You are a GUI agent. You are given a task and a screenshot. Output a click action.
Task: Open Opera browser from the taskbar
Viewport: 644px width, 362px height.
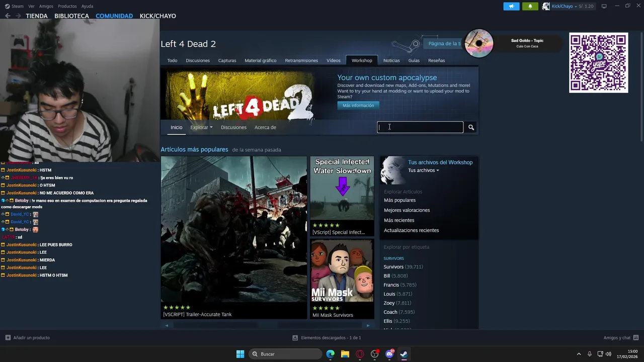(360, 354)
